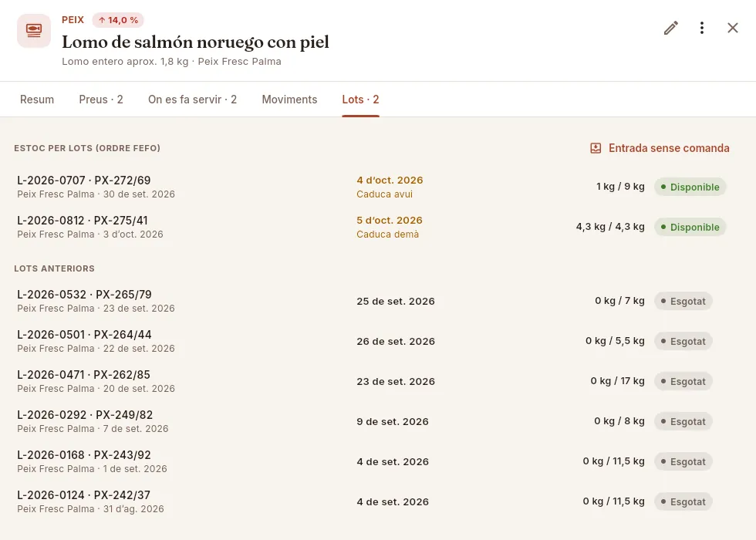756x540 pixels.
Task: Select past lot L-2026-0124 · PX-242/37
Action: click(371, 501)
